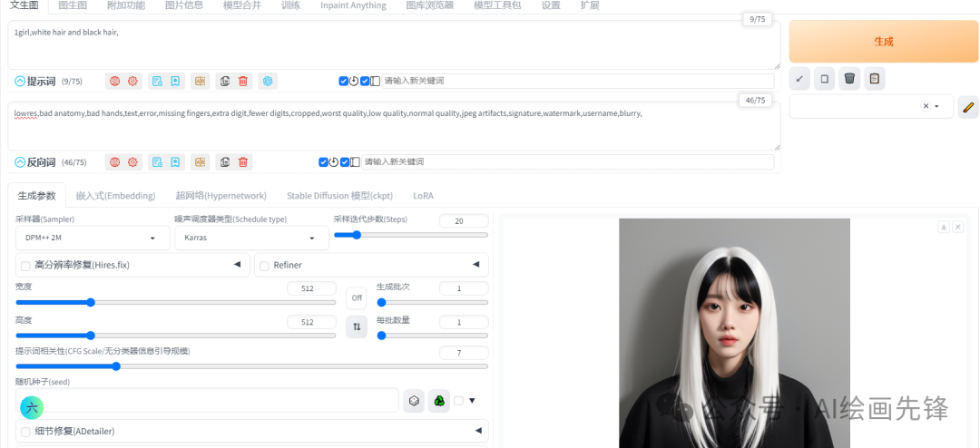The image size is (980, 448).
Task: Click the ChatGPT icon in 提示词 toolbar
Action: click(x=268, y=81)
